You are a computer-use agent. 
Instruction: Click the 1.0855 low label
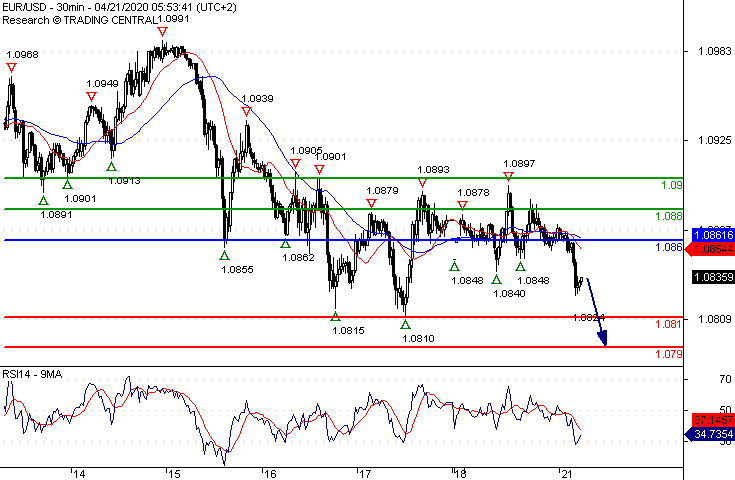237,270
